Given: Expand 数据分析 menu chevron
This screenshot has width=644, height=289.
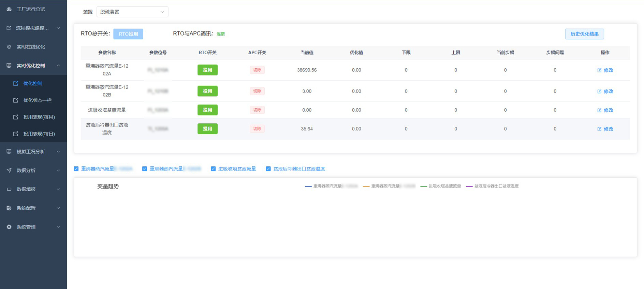Looking at the screenshot, I should [58, 170].
